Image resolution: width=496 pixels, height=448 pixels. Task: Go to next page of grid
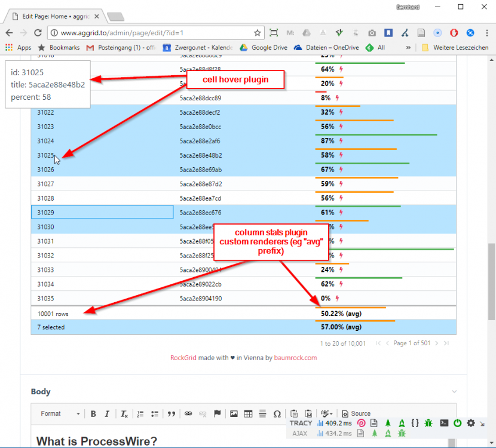pos(436,343)
